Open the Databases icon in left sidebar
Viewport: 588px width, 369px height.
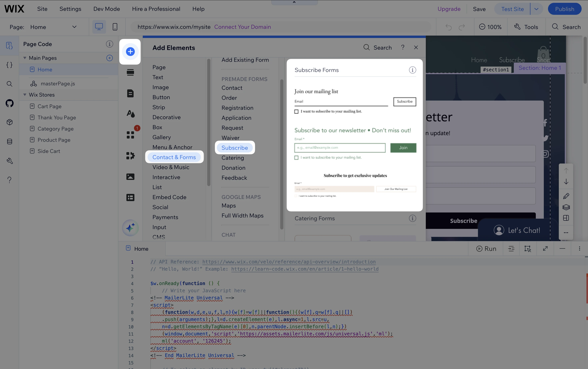tap(10, 142)
